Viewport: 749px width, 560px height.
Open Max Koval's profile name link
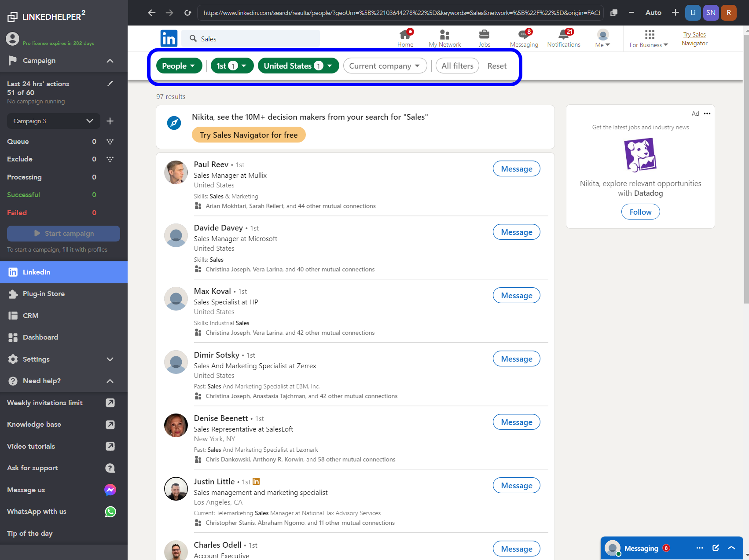212,291
